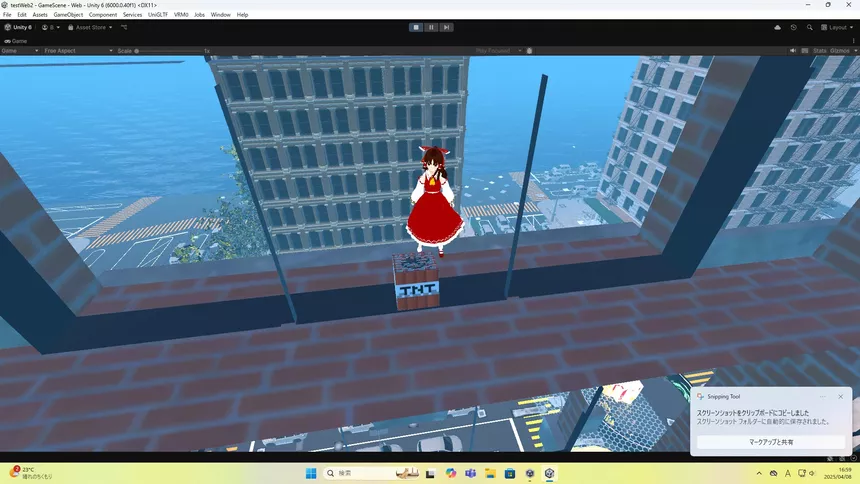Screen dimensions: 860x484
Task: Open Task View on the taskbar
Action: (x=430, y=473)
